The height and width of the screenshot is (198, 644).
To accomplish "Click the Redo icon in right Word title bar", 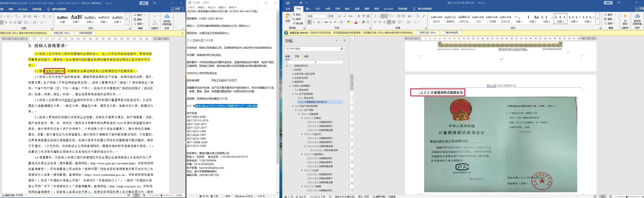I will [301, 3].
